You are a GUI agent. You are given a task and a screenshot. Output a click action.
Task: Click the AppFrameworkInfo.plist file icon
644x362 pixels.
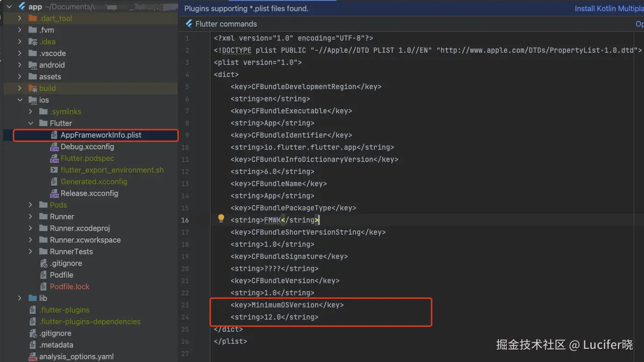tap(54, 135)
